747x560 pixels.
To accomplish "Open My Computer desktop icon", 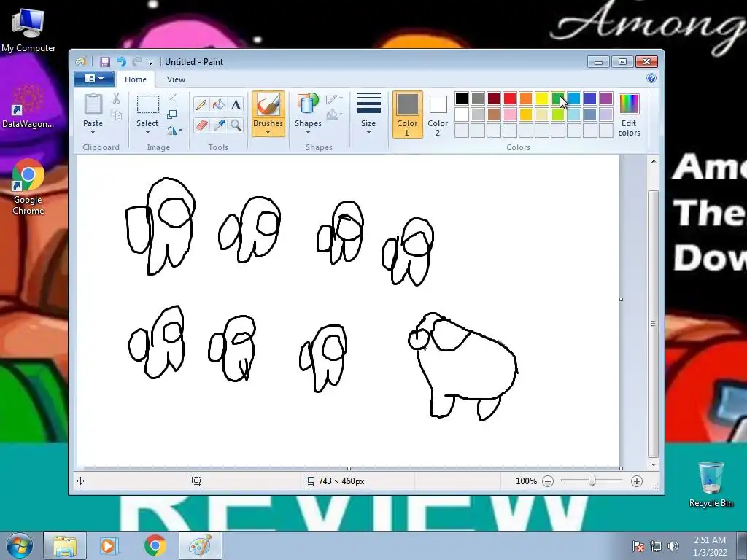I will coord(28,30).
